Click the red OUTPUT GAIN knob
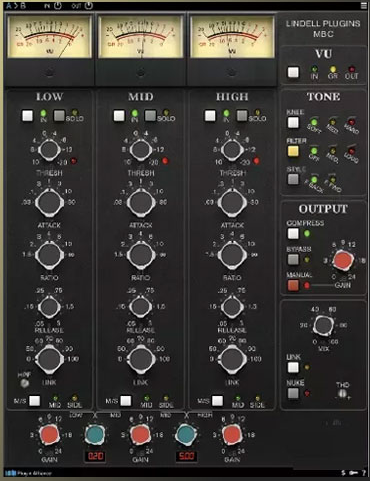 343,261
